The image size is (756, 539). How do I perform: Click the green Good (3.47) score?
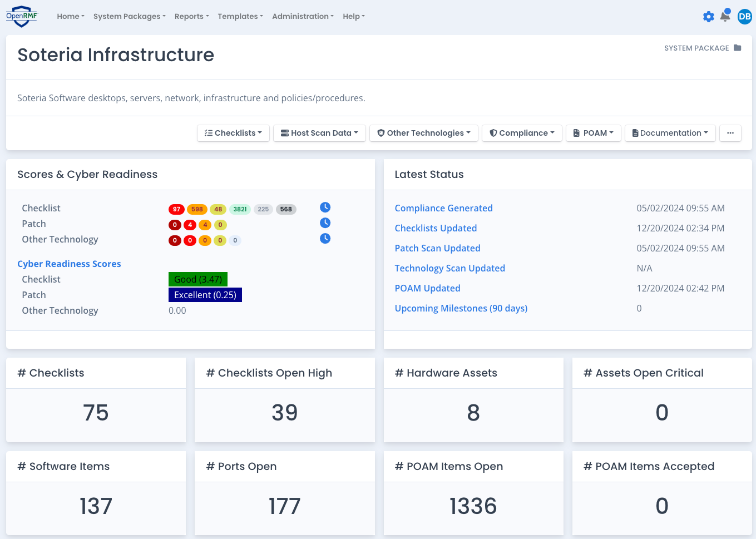[x=198, y=279]
